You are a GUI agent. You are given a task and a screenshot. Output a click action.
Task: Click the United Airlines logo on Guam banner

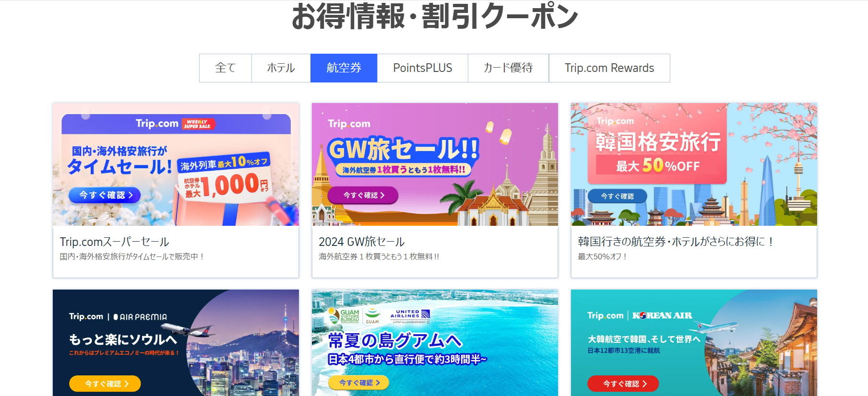(410, 315)
